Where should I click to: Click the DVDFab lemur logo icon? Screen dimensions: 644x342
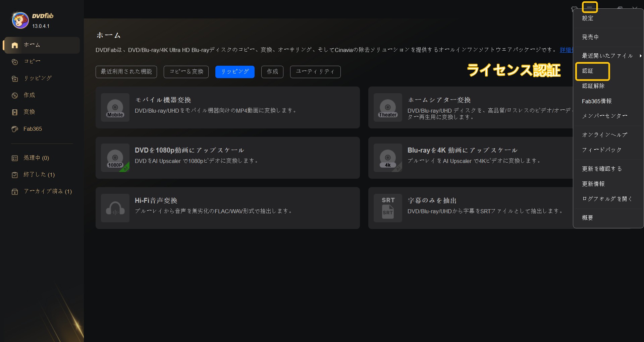click(20, 20)
